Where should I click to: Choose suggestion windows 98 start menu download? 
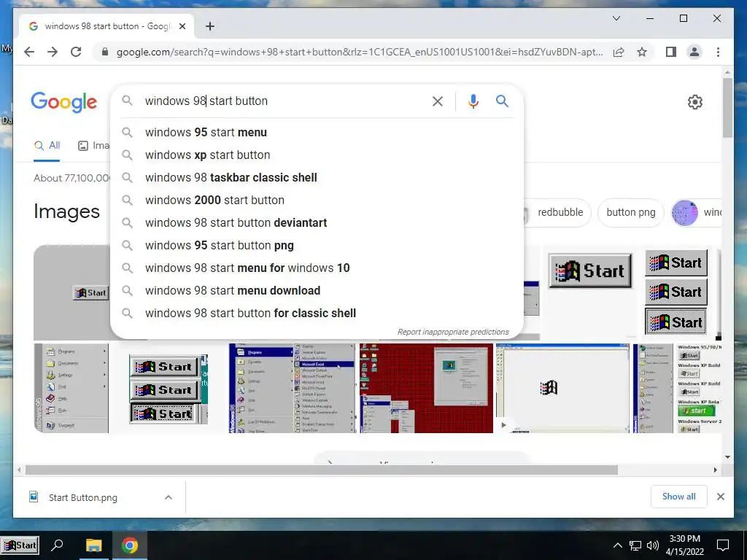[x=317, y=290]
